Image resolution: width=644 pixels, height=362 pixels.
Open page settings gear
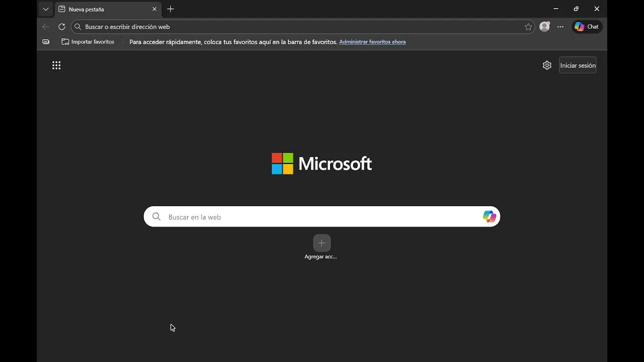coord(547,65)
